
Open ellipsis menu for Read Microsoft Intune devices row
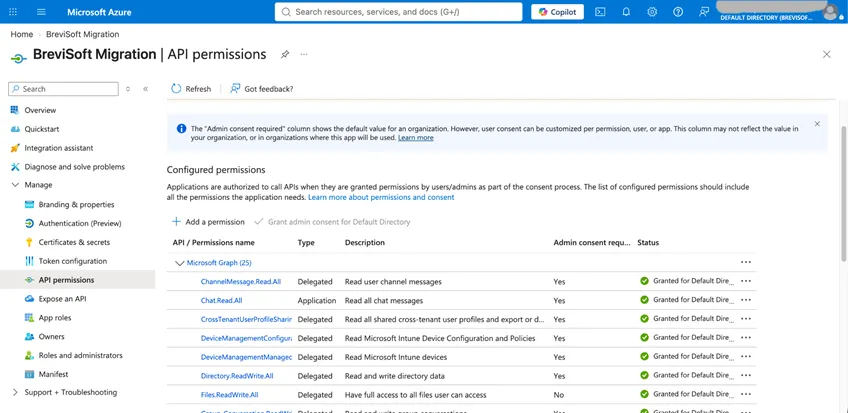pyautogui.click(x=746, y=356)
